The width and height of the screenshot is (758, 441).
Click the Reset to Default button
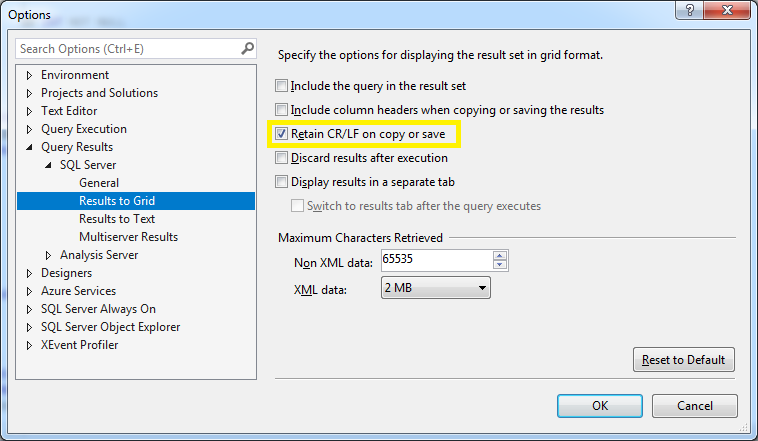tap(684, 360)
